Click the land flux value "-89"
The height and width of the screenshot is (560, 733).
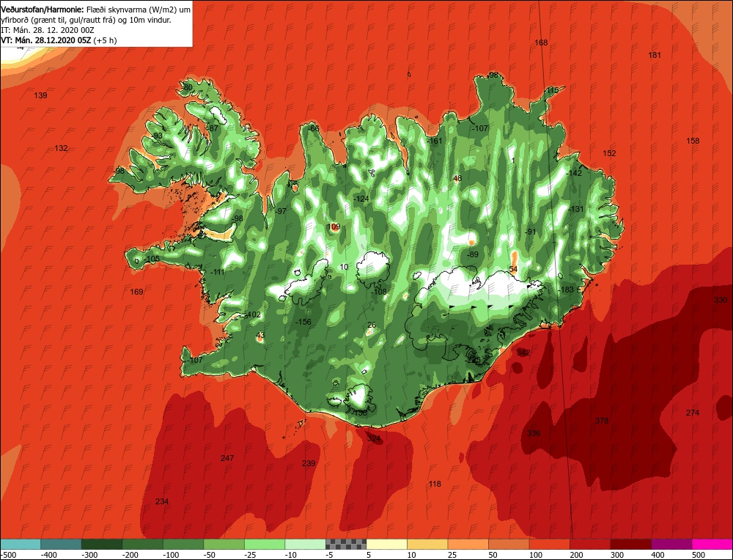473,254
